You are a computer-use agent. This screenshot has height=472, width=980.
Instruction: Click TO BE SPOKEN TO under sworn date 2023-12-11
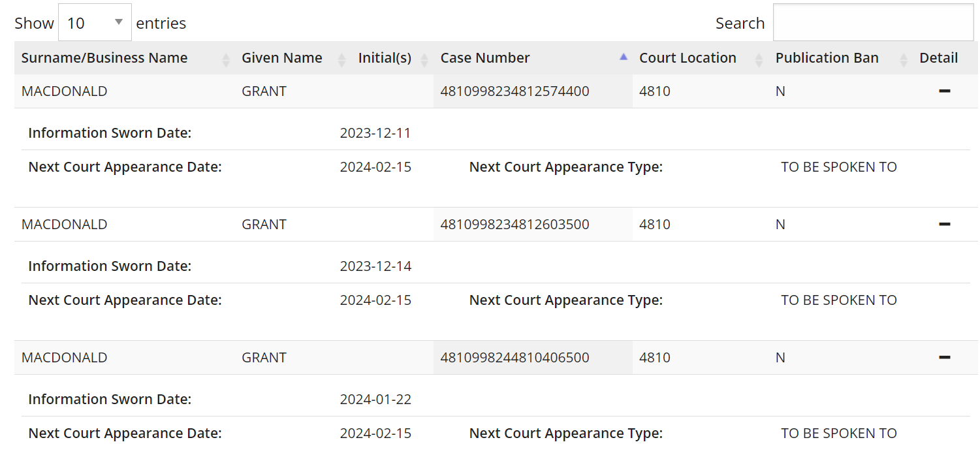[x=839, y=167]
